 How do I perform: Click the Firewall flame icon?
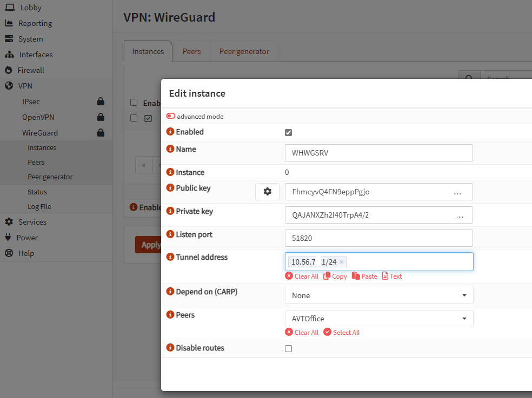click(9, 70)
